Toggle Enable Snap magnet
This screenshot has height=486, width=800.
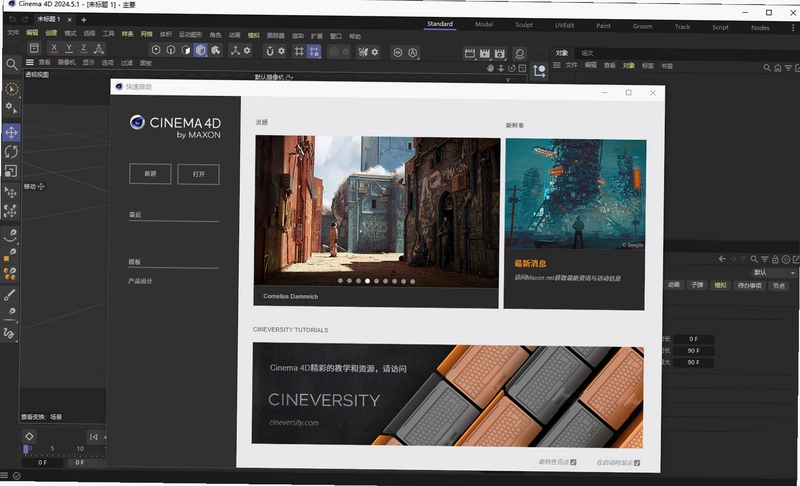click(270, 51)
